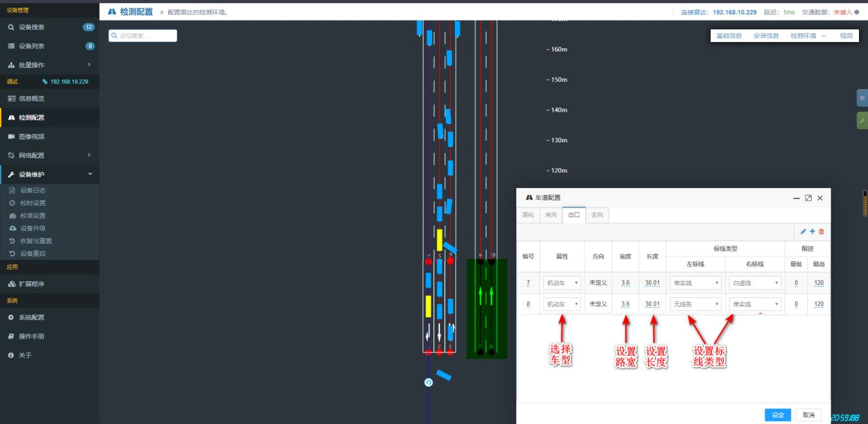Click the radar origin marker below the lanes

tap(428, 383)
